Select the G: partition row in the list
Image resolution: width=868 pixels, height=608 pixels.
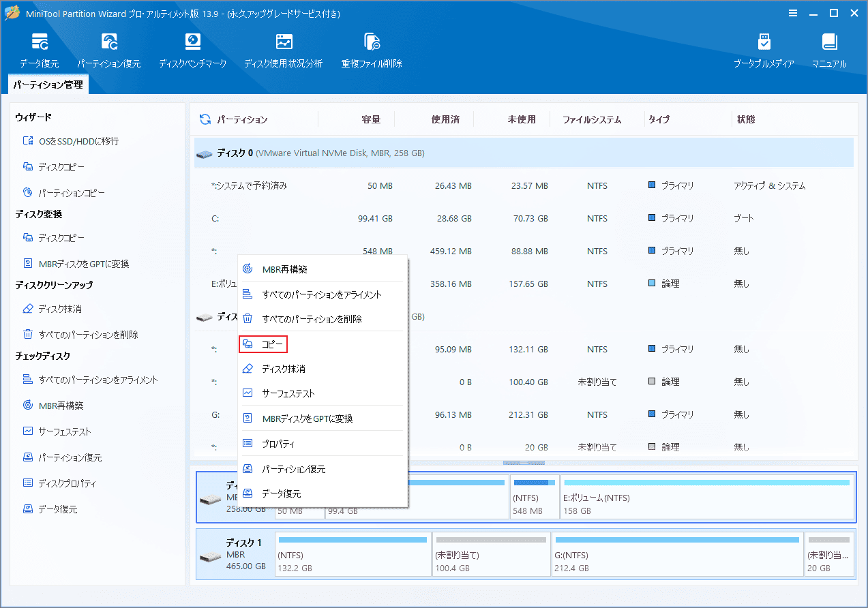(524, 414)
